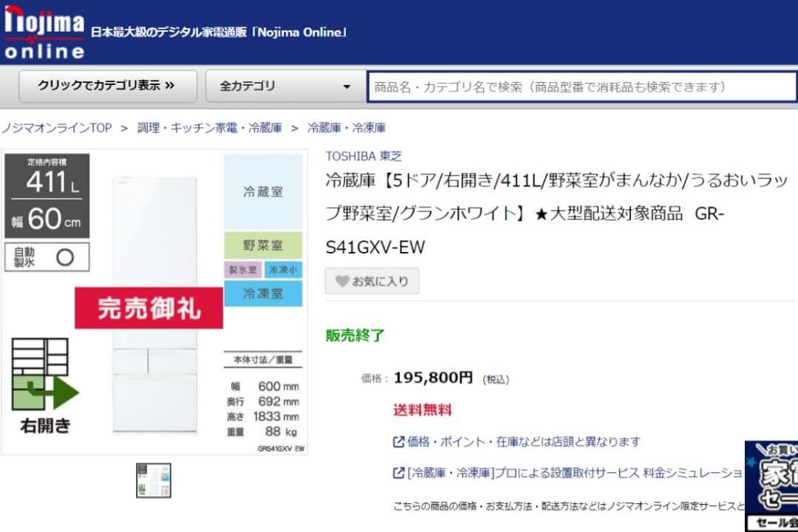Select the product thumbnail below the main image

[x=153, y=479]
